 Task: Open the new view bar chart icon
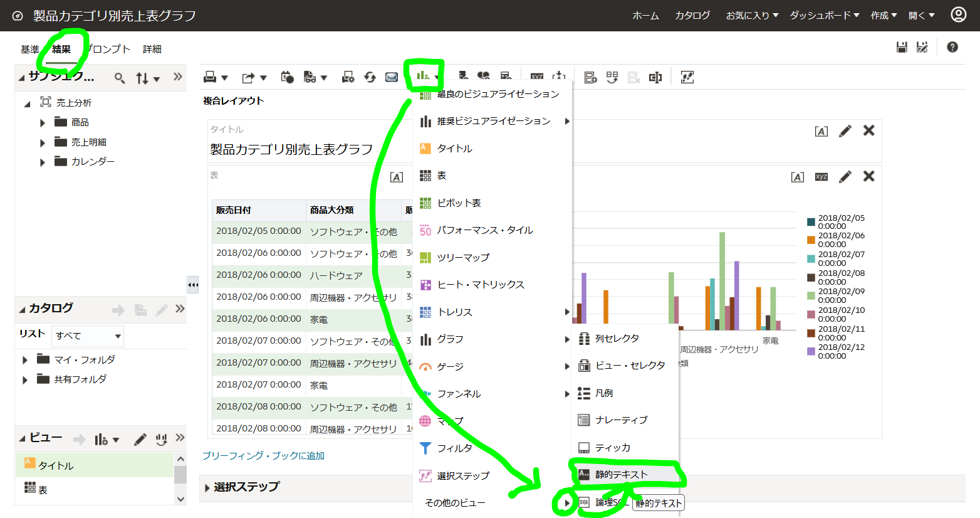pos(423,76)
